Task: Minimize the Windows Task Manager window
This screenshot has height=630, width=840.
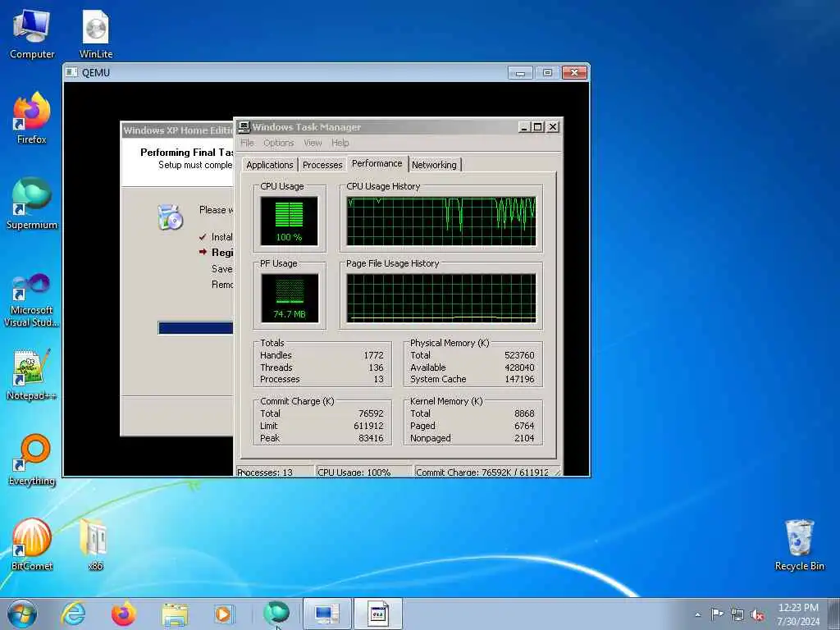Action: 524,127
